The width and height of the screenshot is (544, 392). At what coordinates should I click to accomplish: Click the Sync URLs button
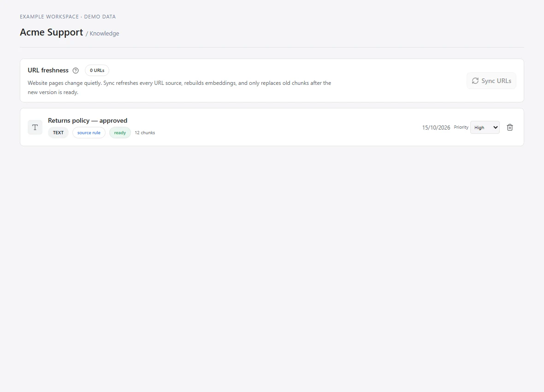[x=491, y=81]
